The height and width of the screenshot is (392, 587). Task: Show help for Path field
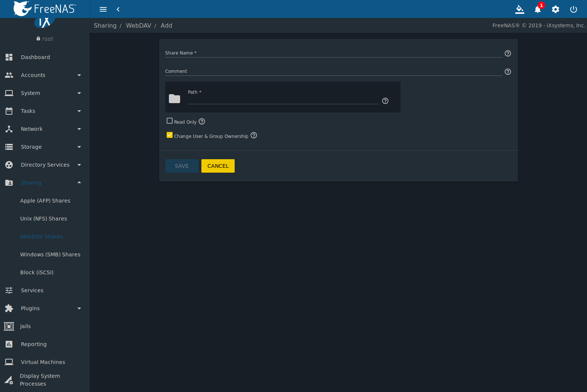(385, 101)
